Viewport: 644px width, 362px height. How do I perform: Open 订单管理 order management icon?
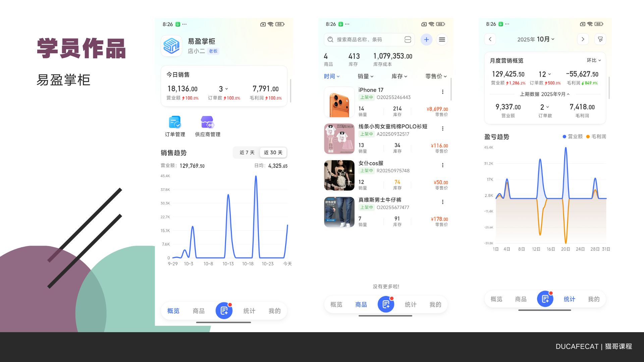pyautogui.click(x=175, y=122)
